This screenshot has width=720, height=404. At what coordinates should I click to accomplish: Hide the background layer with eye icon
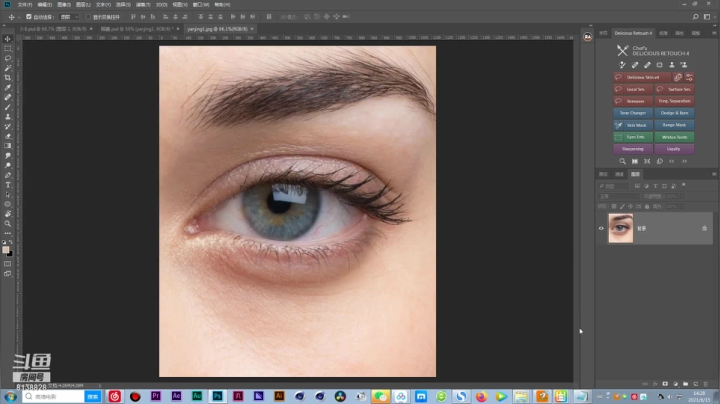point(601,228)
